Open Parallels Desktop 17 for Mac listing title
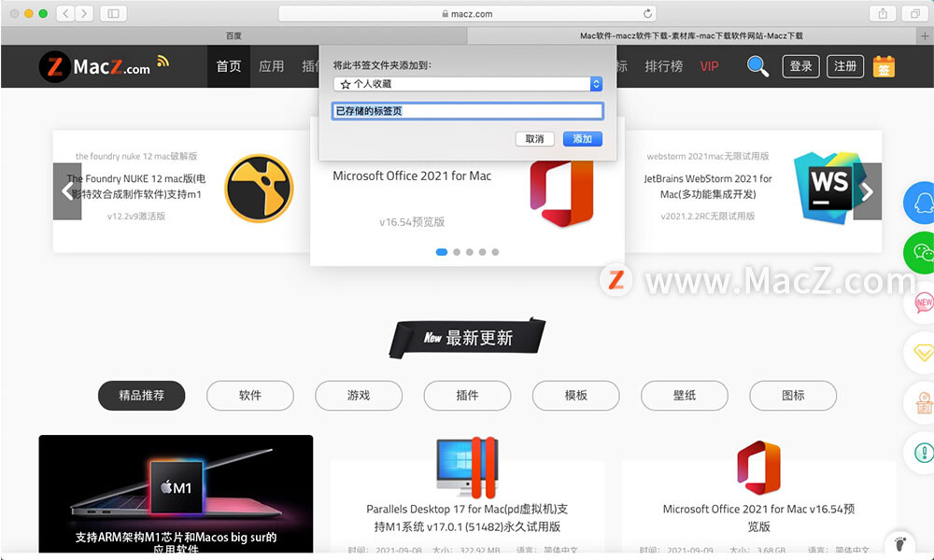Viewport: 934px width, 560px height. [468, 518]
